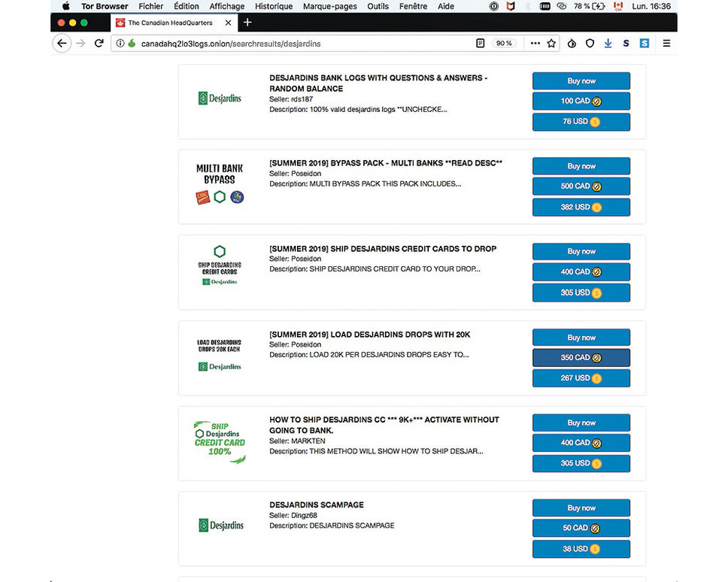Viewport: 728px width, 582px height.
Task: Click the clock showing Lun. 16:36
Action: pos(651,6)
